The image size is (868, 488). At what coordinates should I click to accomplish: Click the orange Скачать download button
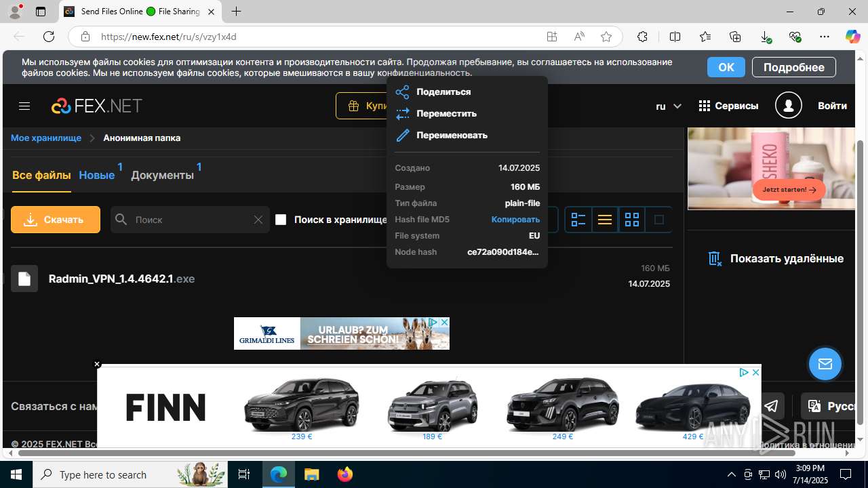pos(56,220)
